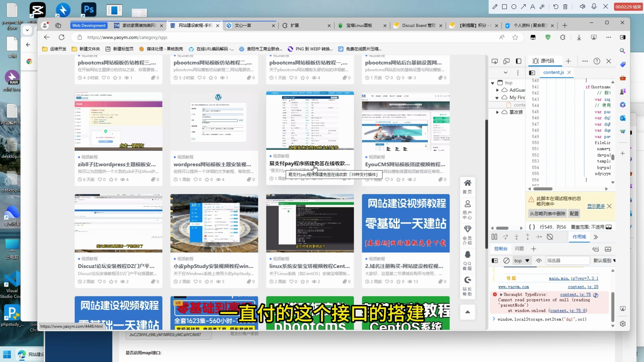Open the 默认级别 log level dropdown

(x=604, y=261)
